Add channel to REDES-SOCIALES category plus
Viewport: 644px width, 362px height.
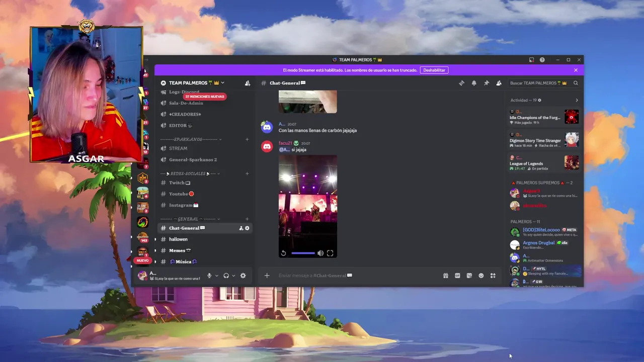click(x=247, y=173)
